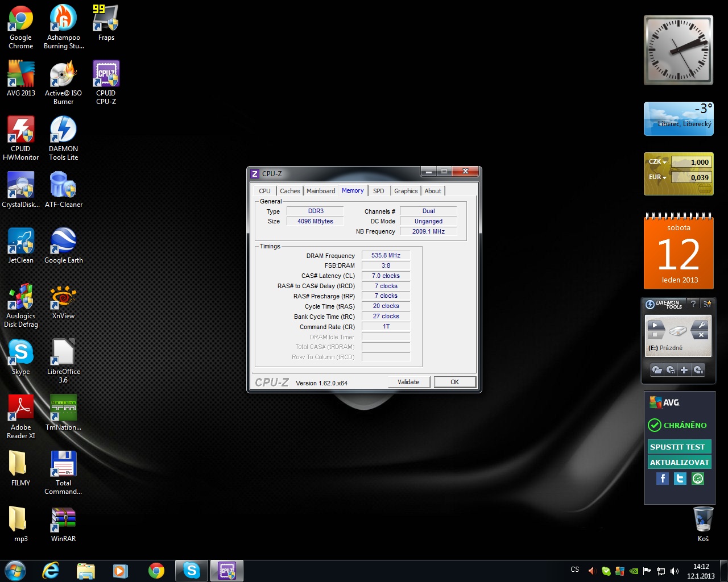
Task: Open the CZK currency dropdown in gadget
Action: tap(658, 162)
